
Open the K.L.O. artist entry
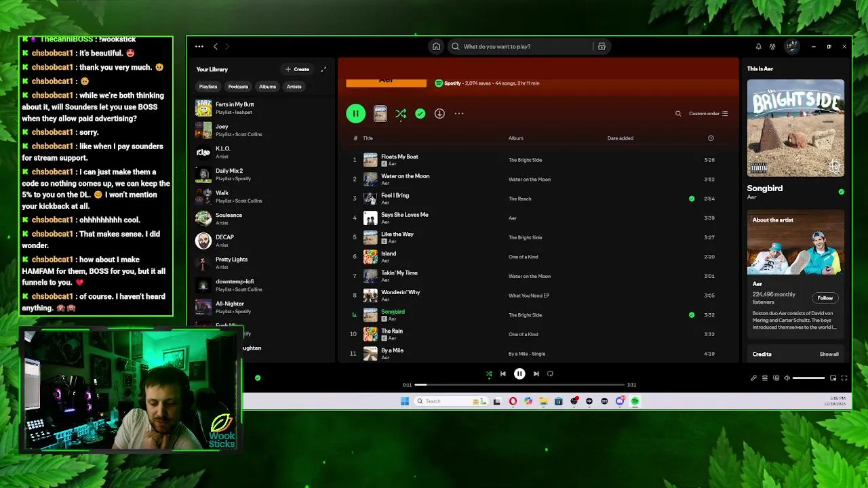pyautogui.click(x=262, y=152)
